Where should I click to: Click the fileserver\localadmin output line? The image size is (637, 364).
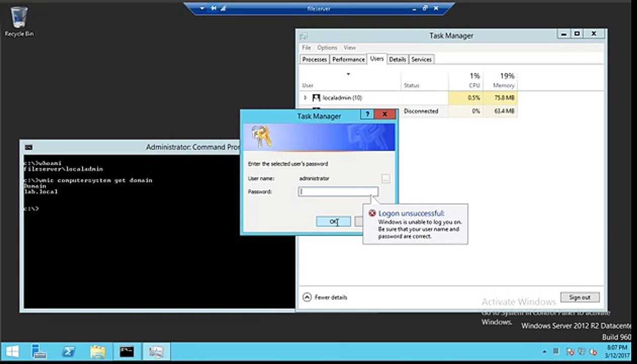63,169
